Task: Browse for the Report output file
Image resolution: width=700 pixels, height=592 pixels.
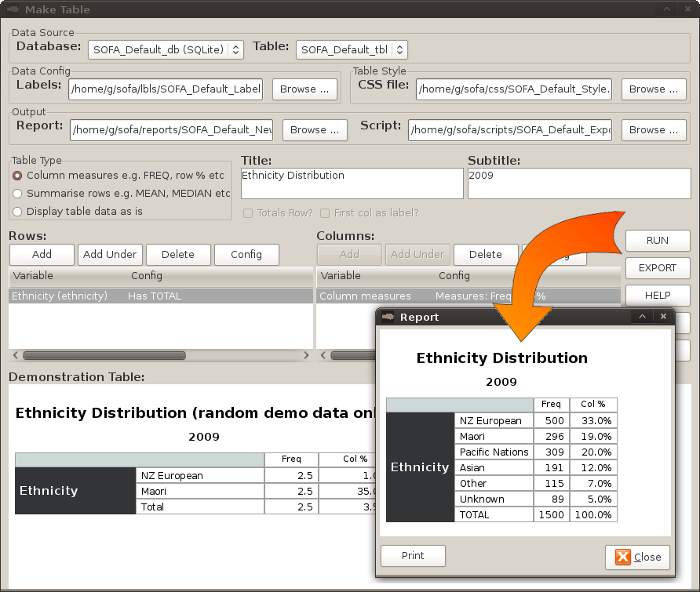Action: tap(315, 130)
